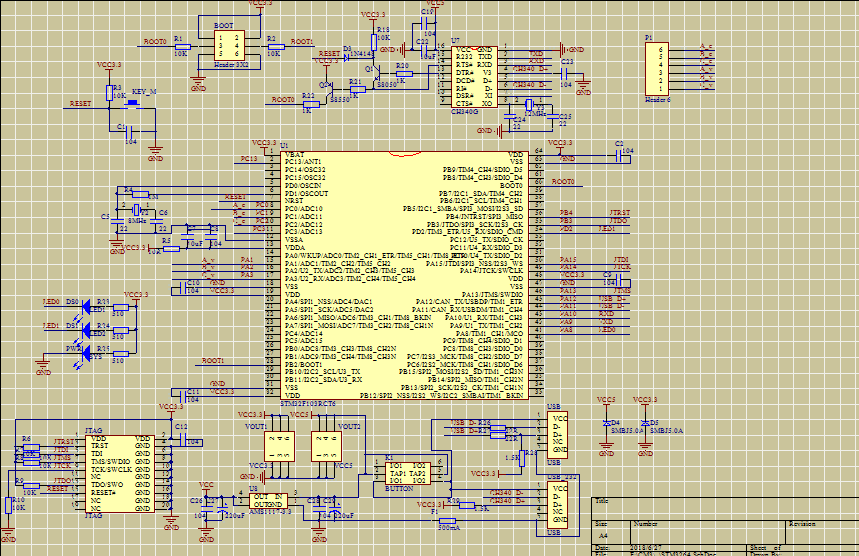859x556 pixels.
Task: Select TVS diode D4 labeled SMBJ5.0A
Action: (606, 423)
